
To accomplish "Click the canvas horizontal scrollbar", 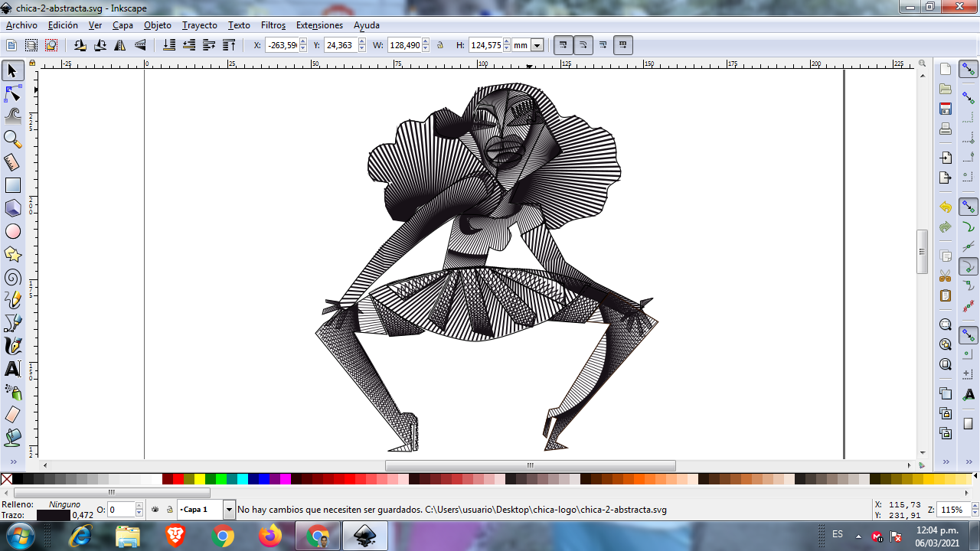I will 530,465.
